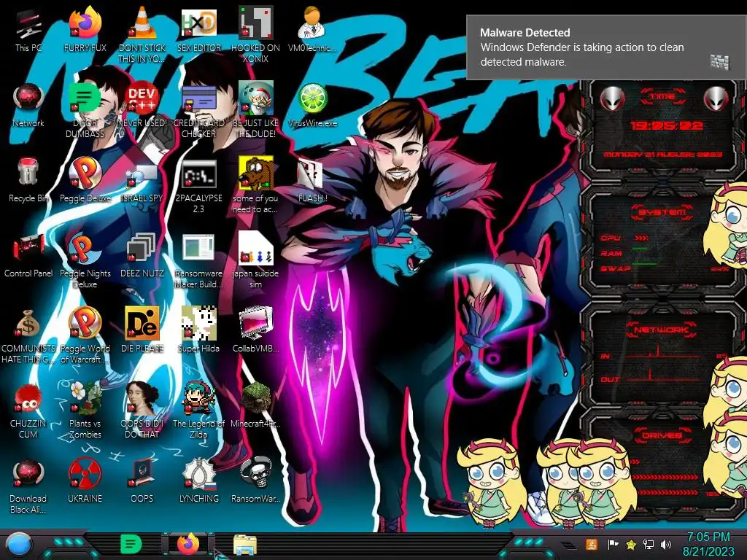Click the Java tray icon

tap(591, 544)
